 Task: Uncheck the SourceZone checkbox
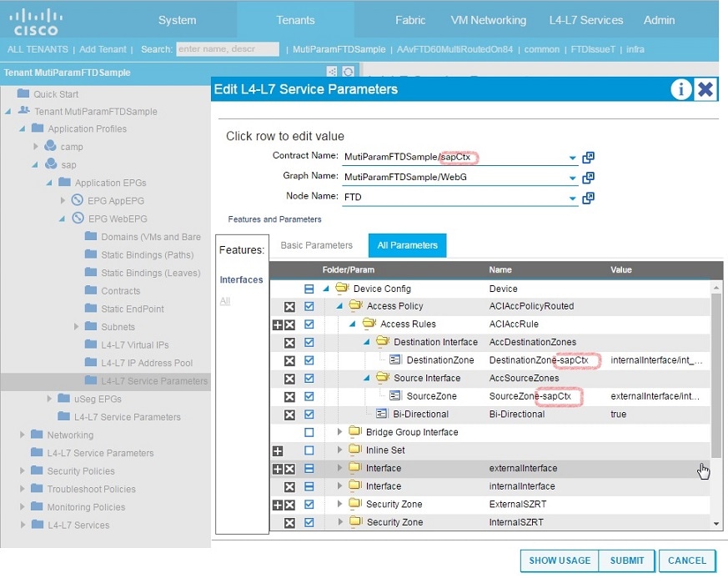309,397
